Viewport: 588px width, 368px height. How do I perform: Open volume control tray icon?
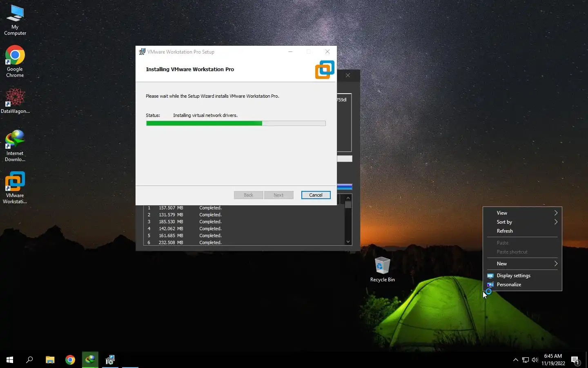tap(535, 360)
